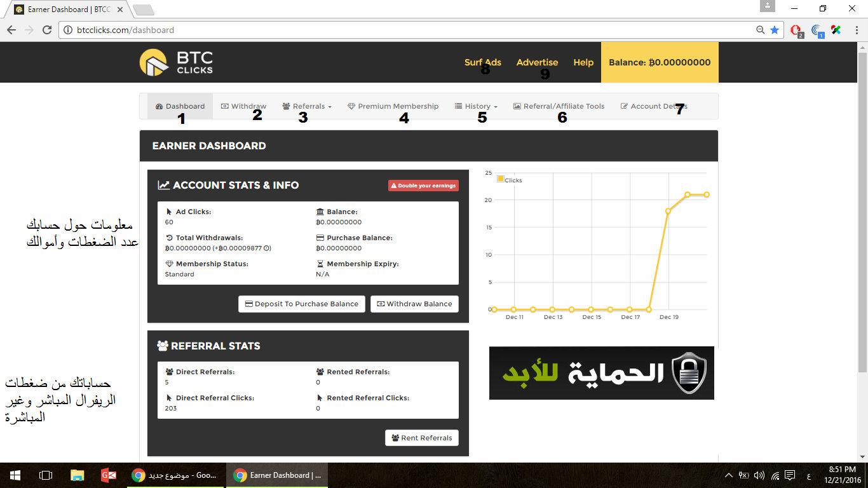Click the Withdraw Balance button
This screenshot has width=868, height=488.
[414, 304]
